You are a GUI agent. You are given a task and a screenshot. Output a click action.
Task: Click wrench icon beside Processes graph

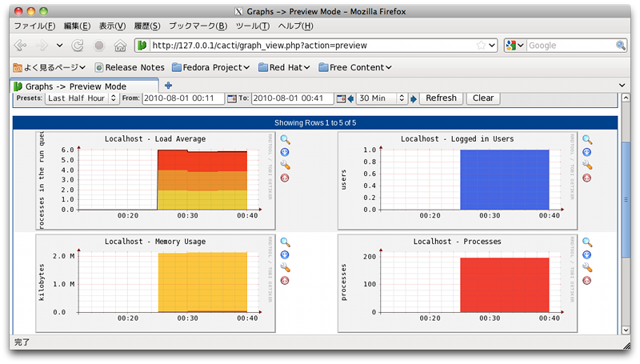587,268
